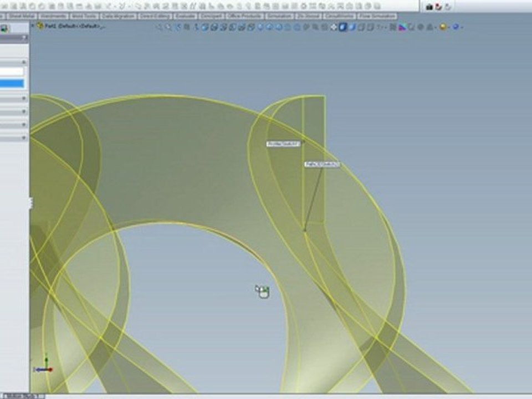This screenshot has height=399, width=532.
Task: Open Apply Scene blue sphere icon
Action: click(456, 27)
